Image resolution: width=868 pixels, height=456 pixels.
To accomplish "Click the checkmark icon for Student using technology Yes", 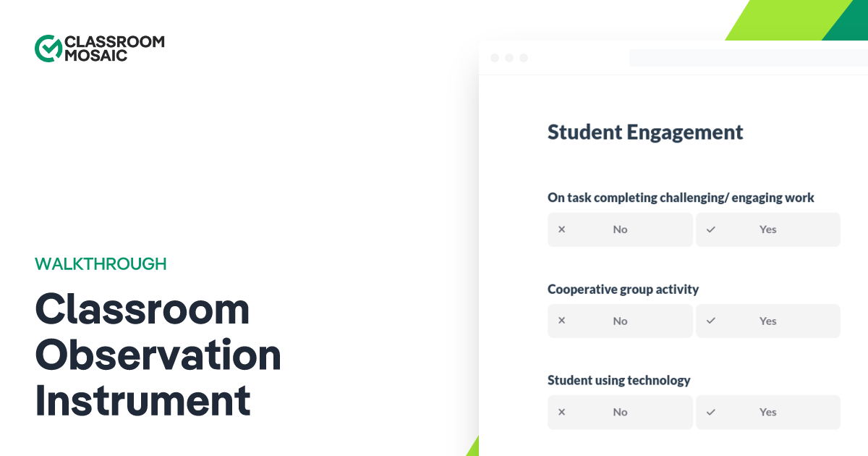I will pyautogui.click(x=710, y=412).
